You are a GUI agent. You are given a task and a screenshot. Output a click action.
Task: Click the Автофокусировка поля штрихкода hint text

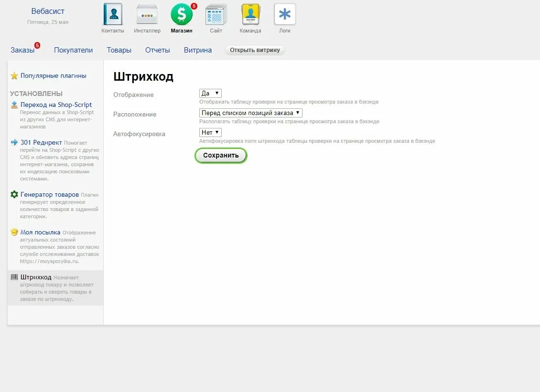tap(317, 141)
